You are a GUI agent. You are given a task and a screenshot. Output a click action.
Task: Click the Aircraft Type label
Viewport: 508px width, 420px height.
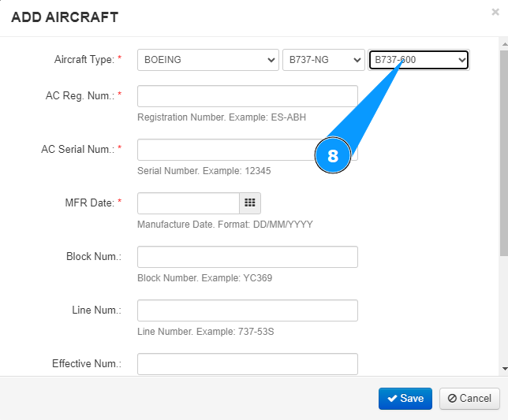(88, 60)
